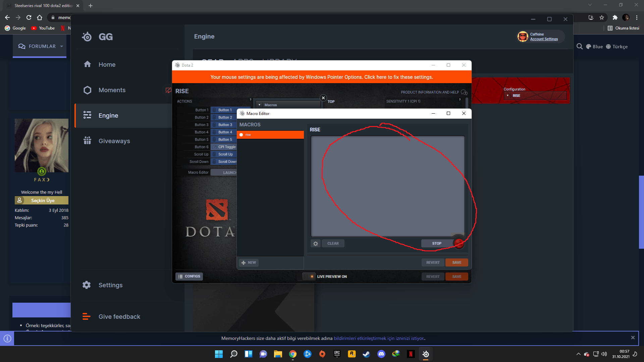644x362 pixels.
Task: Open Settings in GG sidebar
Action: point(110,285)
